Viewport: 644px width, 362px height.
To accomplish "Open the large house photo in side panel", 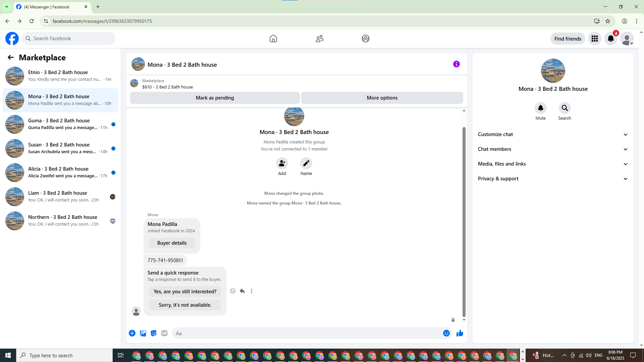I will [553, 71].
